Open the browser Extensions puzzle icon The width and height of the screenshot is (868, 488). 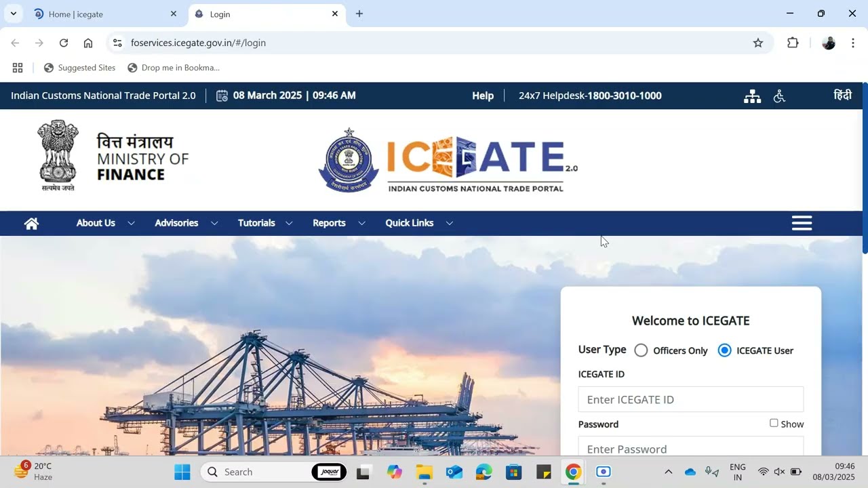coord(793,43)
